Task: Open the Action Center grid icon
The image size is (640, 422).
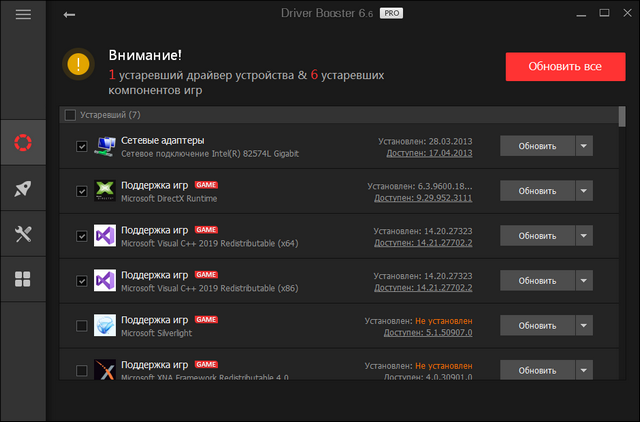Action: point(23,279)
